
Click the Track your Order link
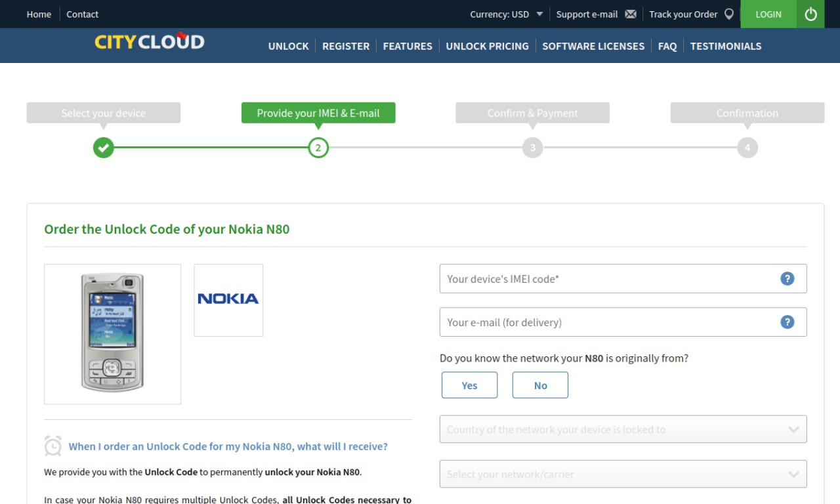point(683,14)
